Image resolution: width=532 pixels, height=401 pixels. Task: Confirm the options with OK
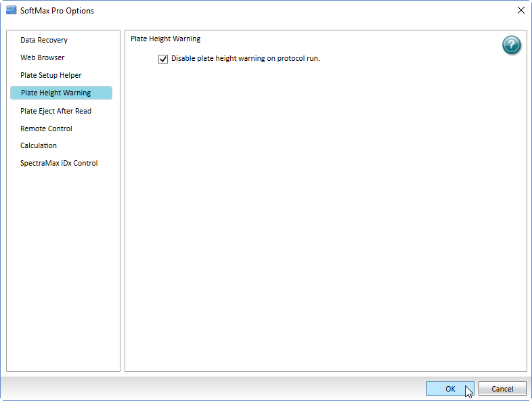pos(450,389)
